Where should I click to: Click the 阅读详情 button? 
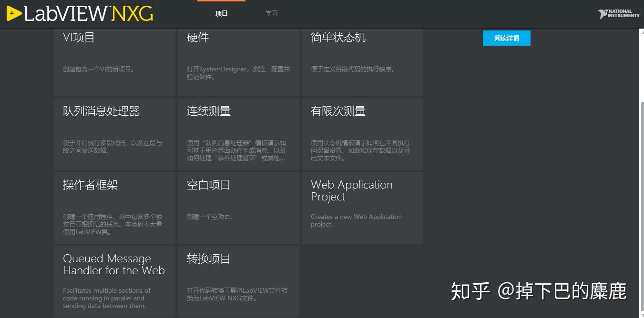pyautogui.click(x=506, y=38)
